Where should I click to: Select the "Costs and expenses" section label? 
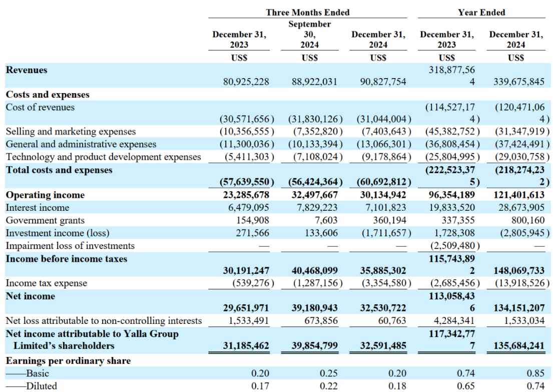48,95
